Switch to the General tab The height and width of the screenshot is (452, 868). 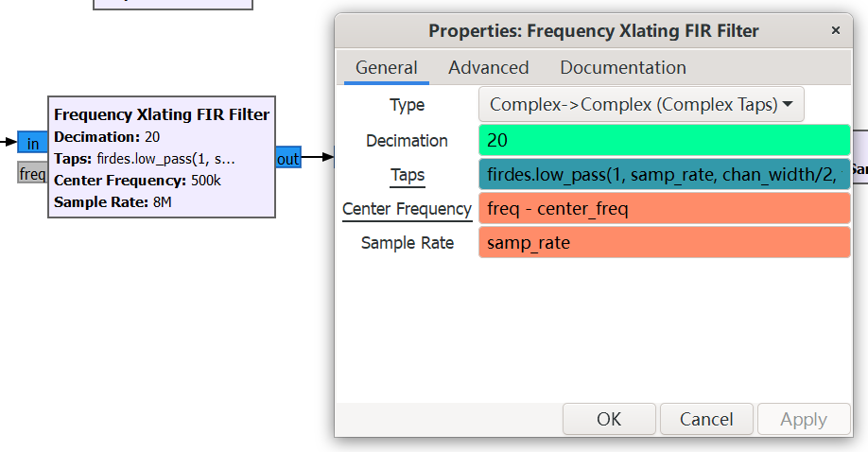pyautogui.click(x=386, y=67)
